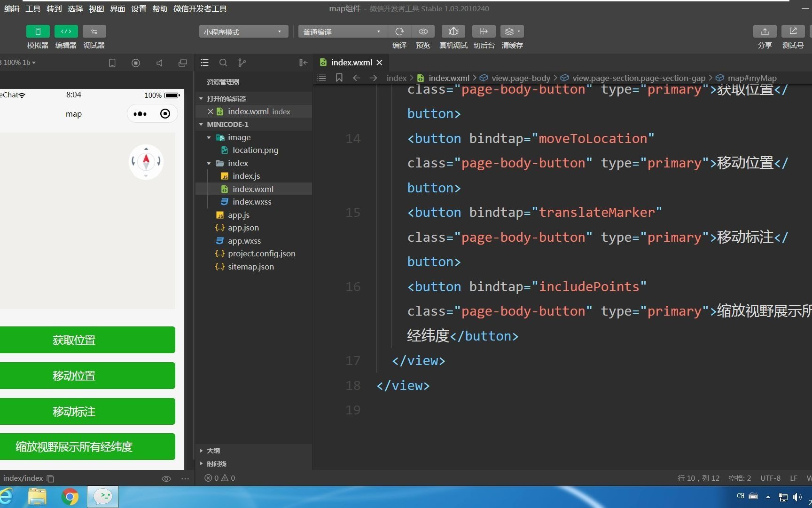812x508 pixels.
Task: Click the preview eye icon
Action: pyautogui.click(x=423, y=32)
